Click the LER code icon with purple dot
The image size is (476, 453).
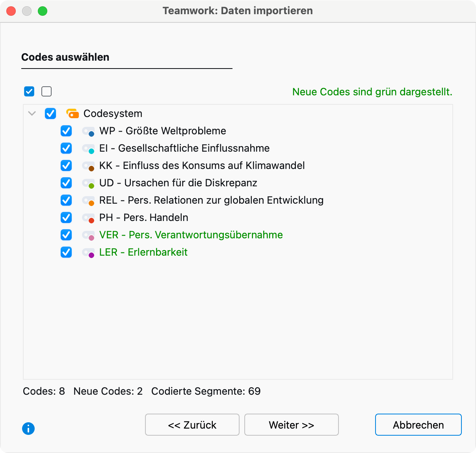[88, 252]
